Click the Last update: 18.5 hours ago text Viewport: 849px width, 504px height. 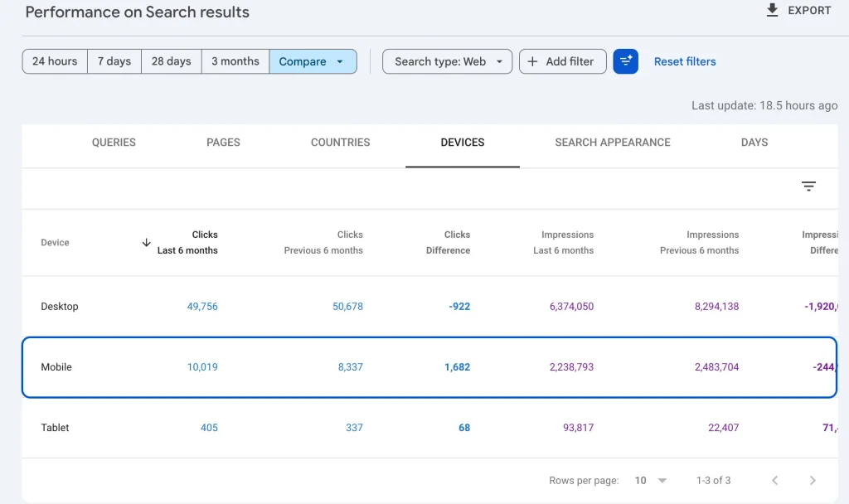[764, 105]
